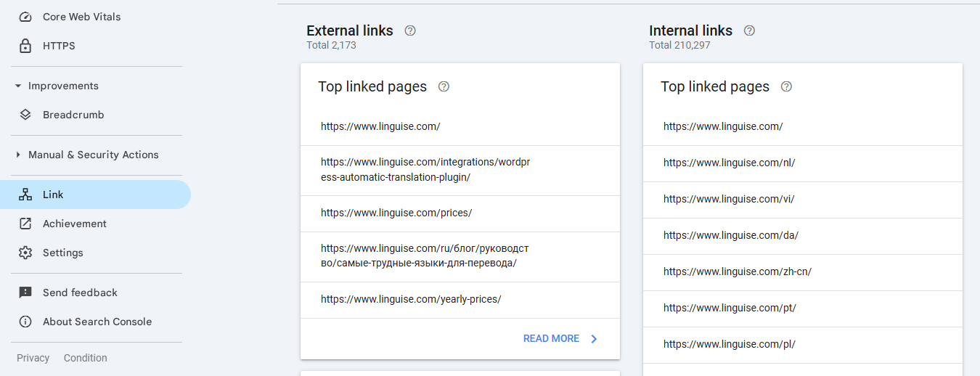The height and width of the screenshot is (376, 980).
Task: Click the Settings gear icon
Action: pos(25,253)
